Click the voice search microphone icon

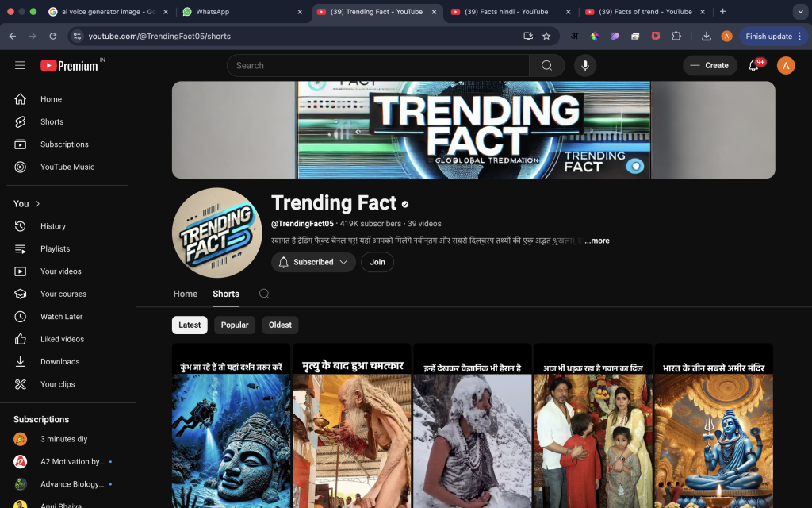click(585, 65)
